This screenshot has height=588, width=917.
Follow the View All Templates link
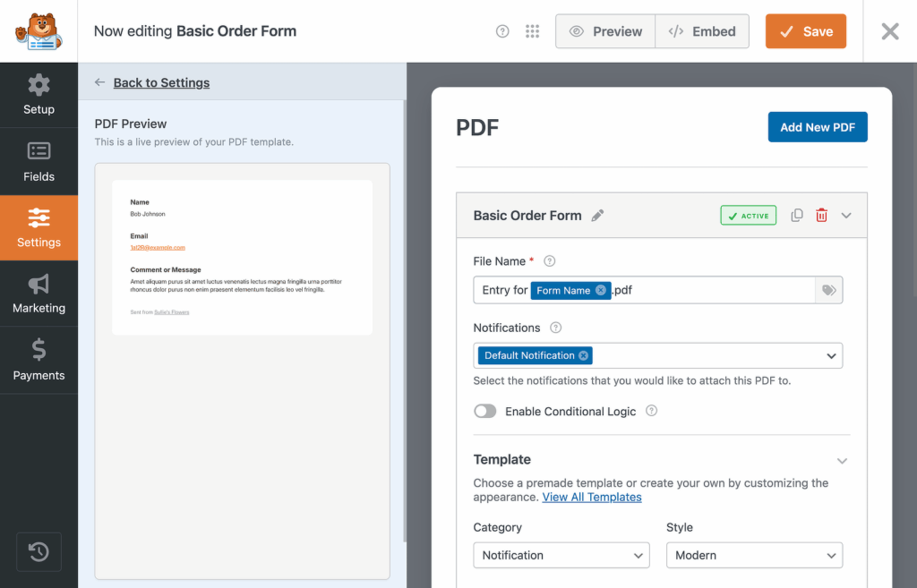point(592,497)
